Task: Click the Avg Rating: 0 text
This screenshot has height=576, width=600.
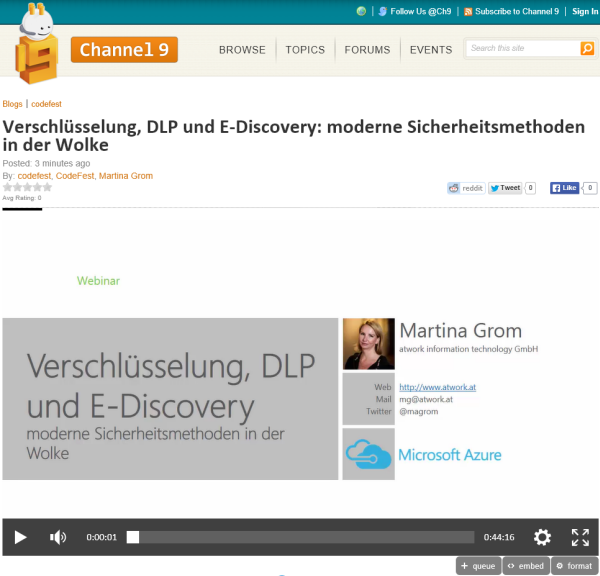Action: (x=22, y=198)
